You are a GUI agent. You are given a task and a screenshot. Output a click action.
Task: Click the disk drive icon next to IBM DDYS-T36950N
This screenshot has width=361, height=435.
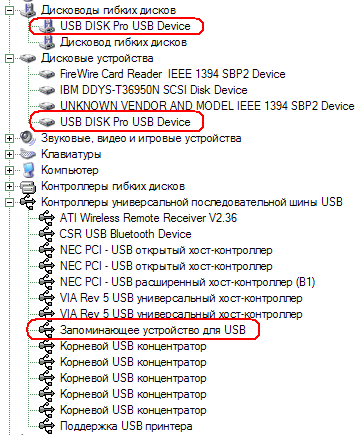coord(47,90)
